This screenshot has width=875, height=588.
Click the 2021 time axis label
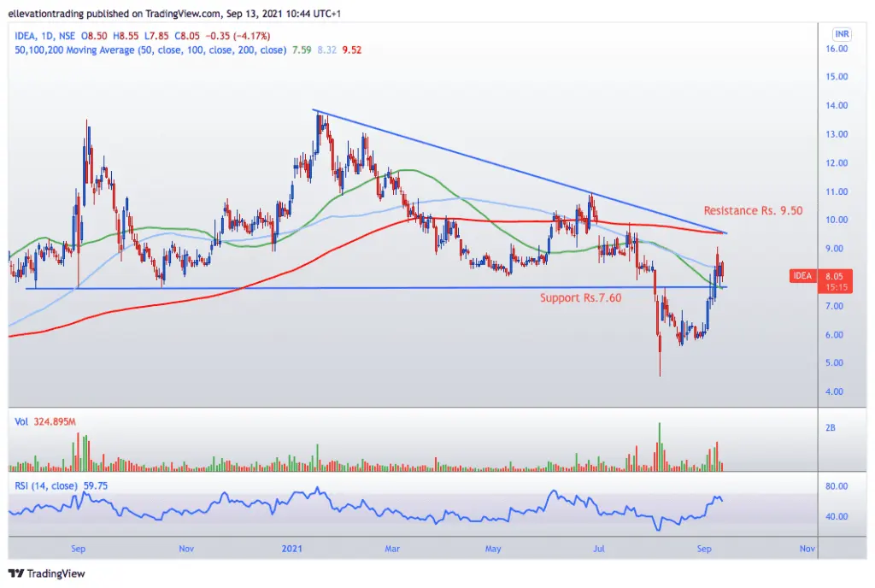[x=292, y=549]
